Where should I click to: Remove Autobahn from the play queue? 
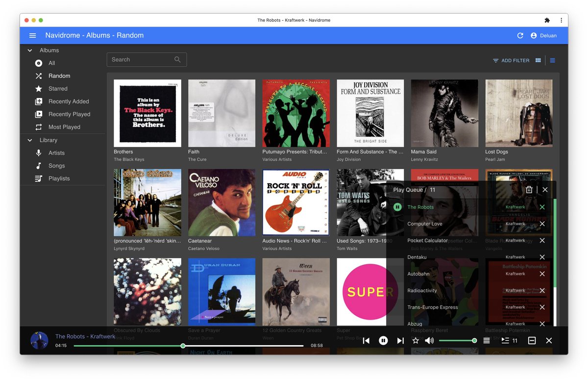coord(542,274)
